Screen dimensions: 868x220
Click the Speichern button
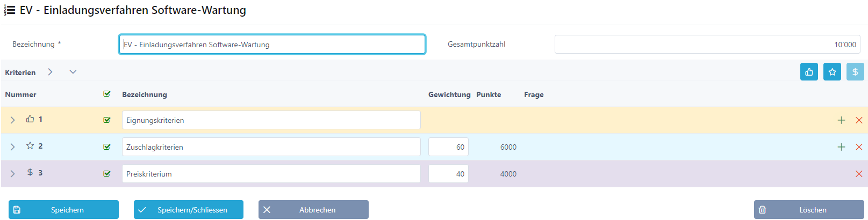click(63, 210)
